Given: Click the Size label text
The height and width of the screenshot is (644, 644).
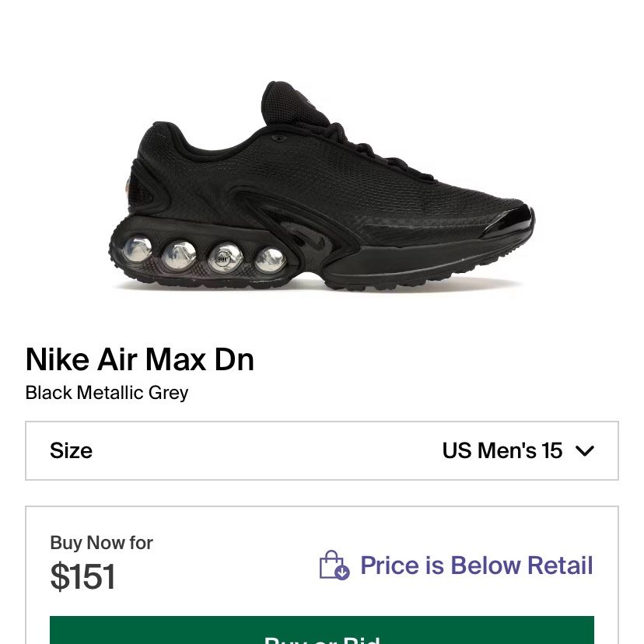Looking at the screenshot, I should [71, 450].
